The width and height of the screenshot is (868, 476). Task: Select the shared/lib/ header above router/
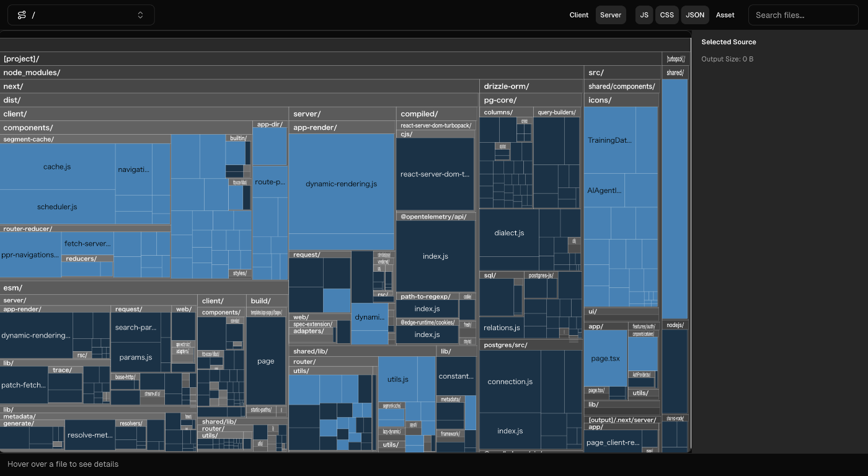tap(362, 351)
